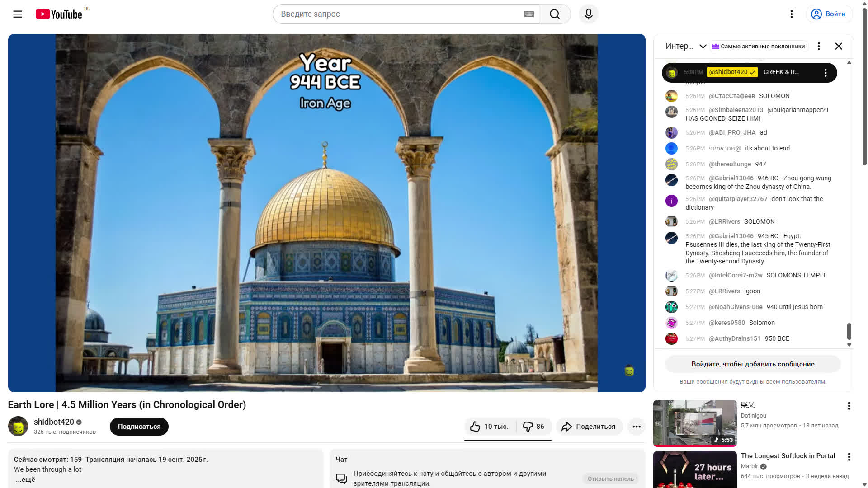Click the YouTube logo home link
Image resolution: width=868 pixels, height=488 pixels.
tap(59, 14)
